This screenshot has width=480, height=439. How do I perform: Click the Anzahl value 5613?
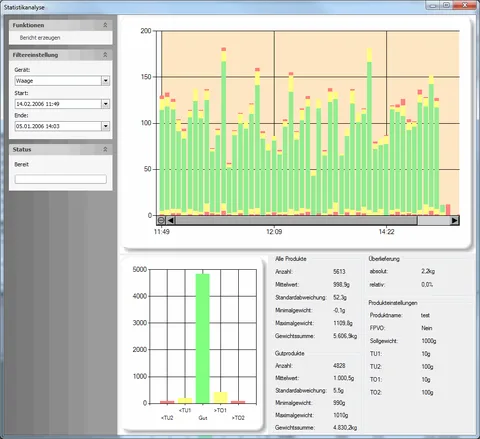coord(339,272)
